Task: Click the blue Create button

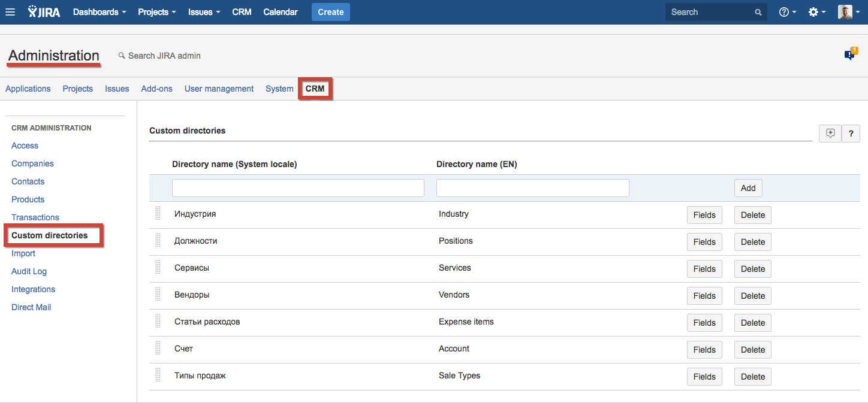Action: [x=330, y=12]
